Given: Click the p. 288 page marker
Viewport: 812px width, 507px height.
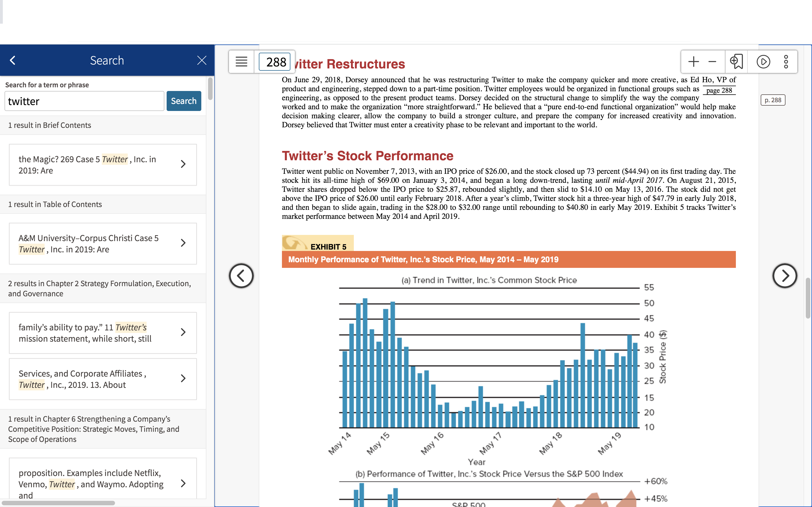Looking at the screenshot, I should [x=773, y=100].
